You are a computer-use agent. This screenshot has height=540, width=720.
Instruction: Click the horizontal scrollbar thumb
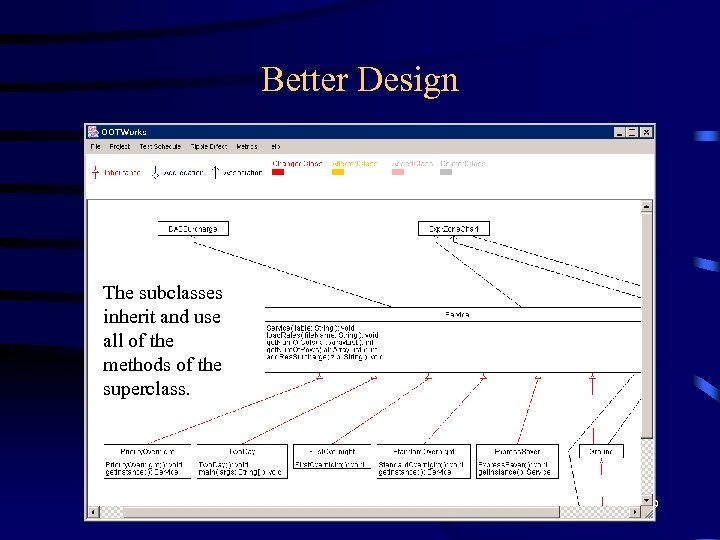(x=341, y=512)
